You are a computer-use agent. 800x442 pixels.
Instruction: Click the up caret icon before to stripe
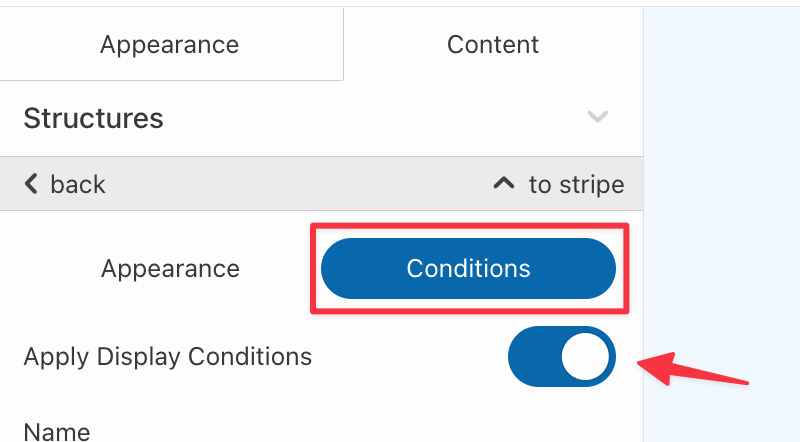(x=505, y=184)
